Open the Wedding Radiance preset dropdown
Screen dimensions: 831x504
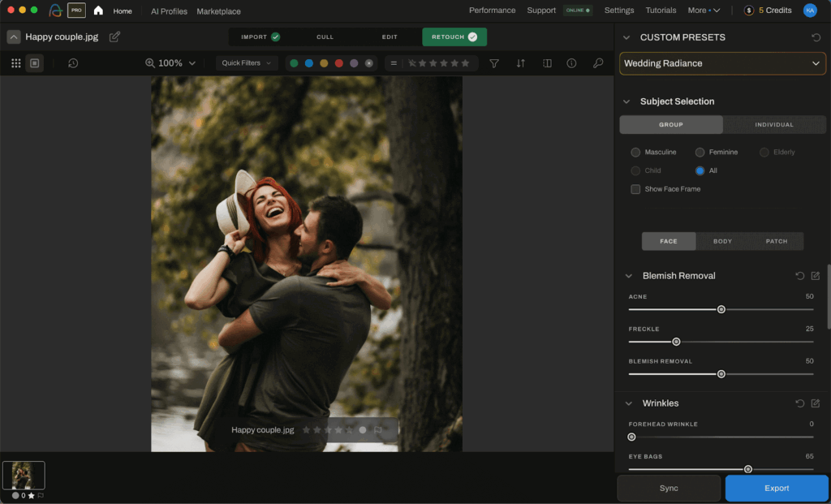[722, 63]
